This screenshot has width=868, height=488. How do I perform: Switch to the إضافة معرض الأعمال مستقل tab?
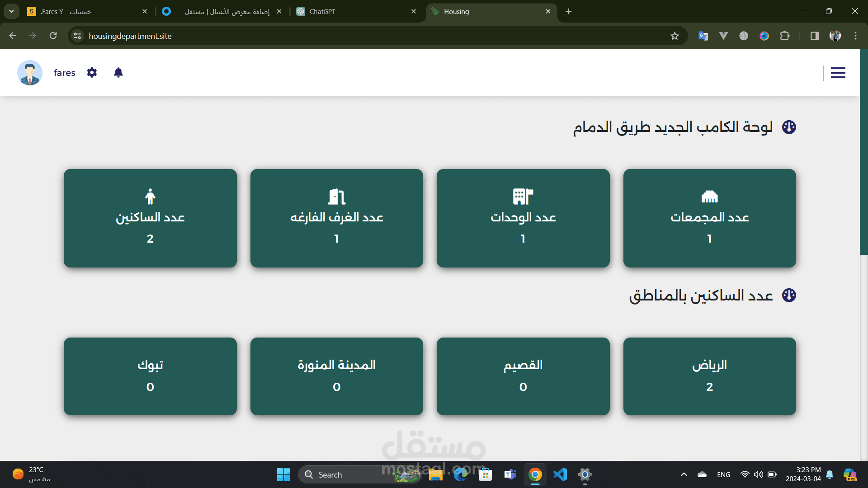point(222,11)
